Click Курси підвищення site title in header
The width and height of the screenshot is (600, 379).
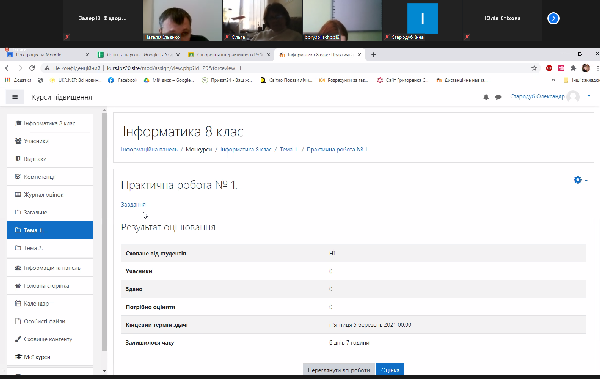coord(62,97)
